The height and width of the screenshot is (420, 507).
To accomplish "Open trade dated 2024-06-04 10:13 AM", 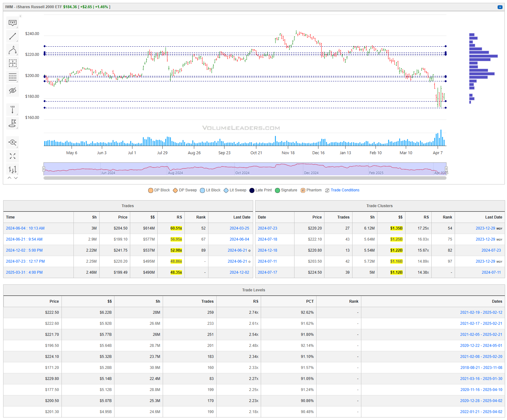I will pos(25,228).
